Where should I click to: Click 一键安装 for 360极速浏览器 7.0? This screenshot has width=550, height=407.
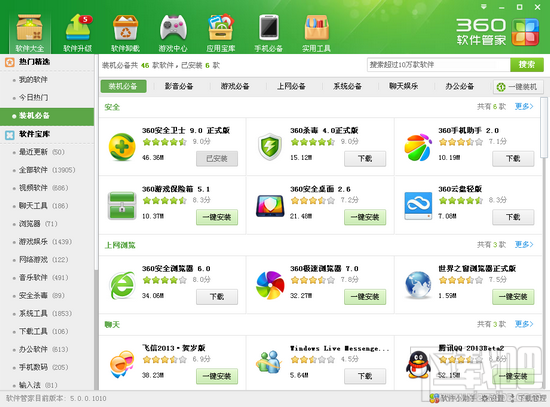(365, 297)
